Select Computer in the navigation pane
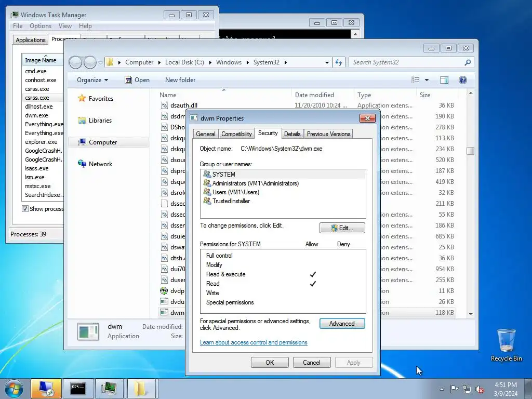 pos(103,142)
